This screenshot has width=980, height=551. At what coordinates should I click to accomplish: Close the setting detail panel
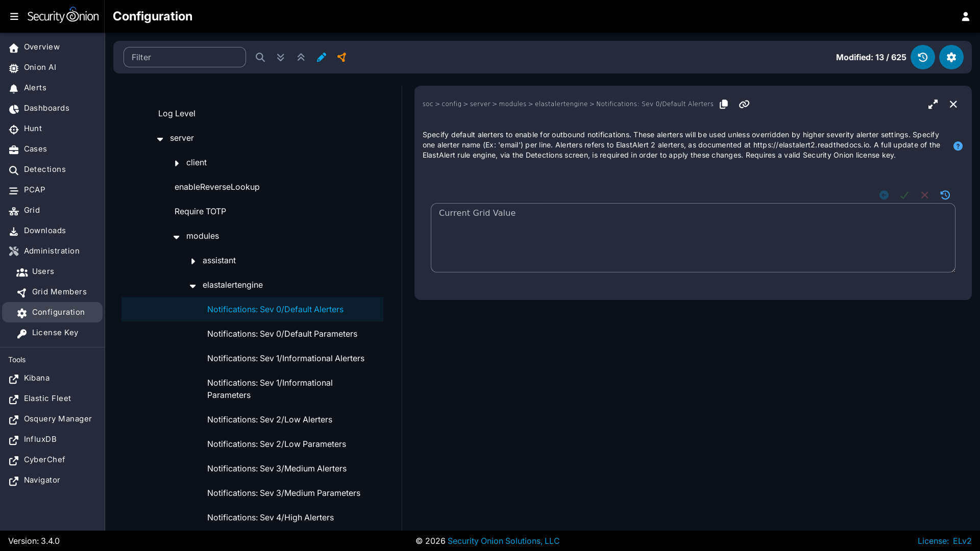coord(953,104)
